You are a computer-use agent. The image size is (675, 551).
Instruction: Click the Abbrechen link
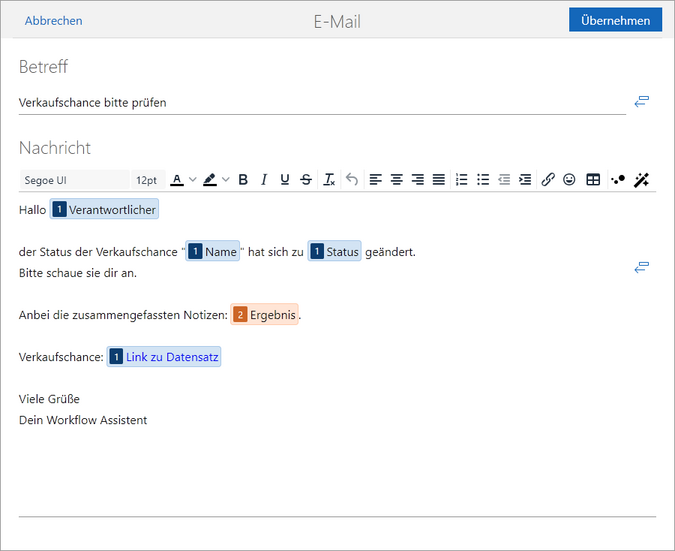point(54,20)
